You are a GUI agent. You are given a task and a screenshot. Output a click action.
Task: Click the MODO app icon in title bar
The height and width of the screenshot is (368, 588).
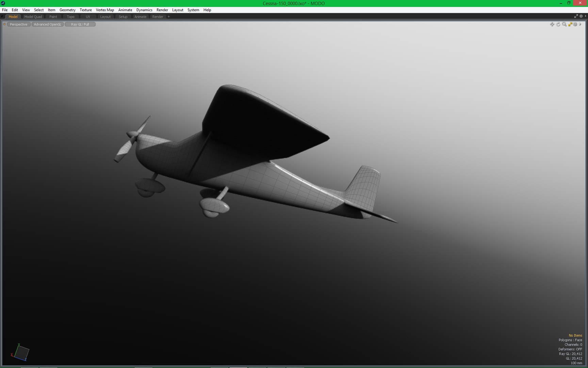tap(3, 3)
